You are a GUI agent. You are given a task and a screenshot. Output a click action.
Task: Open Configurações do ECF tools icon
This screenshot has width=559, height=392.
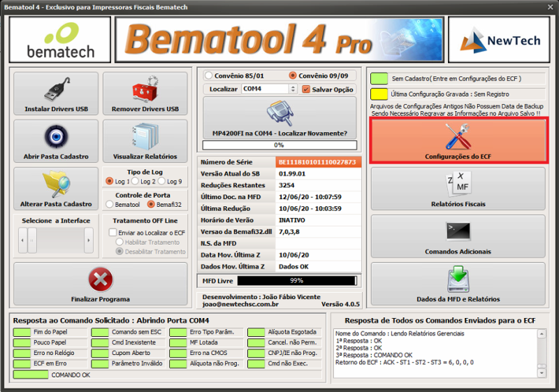tap(458, 136)
